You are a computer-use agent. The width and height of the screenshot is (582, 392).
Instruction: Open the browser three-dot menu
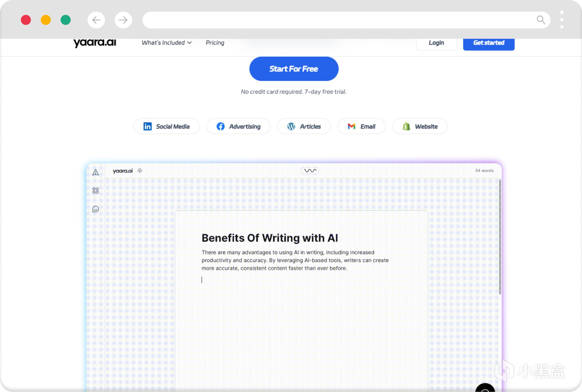[x=562, y=19]
